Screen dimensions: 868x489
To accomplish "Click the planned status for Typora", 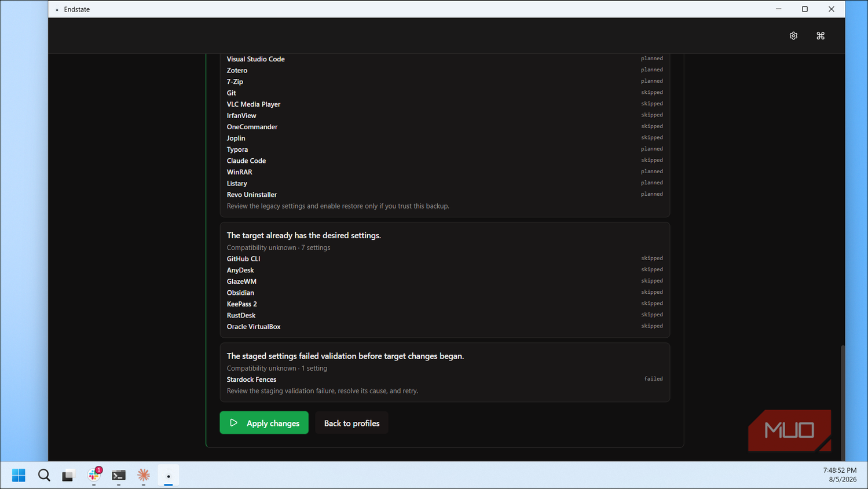I will click(x=652, y=149).
